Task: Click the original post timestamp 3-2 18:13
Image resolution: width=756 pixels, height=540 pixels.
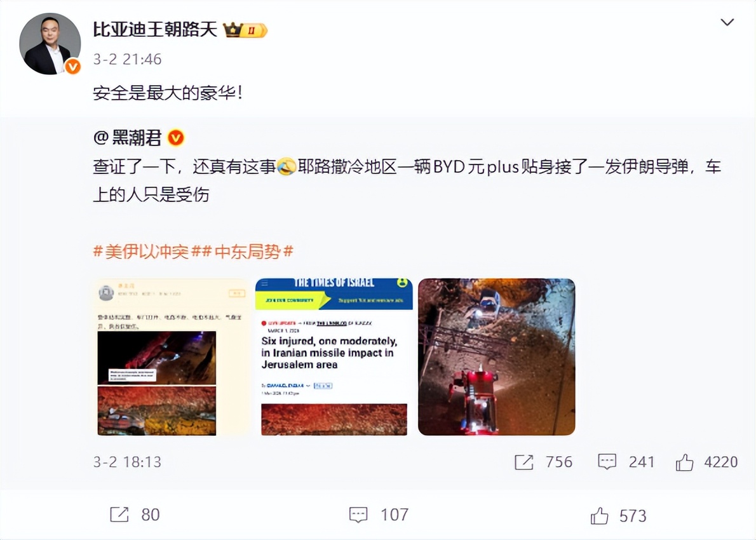Action: (127, 462)
